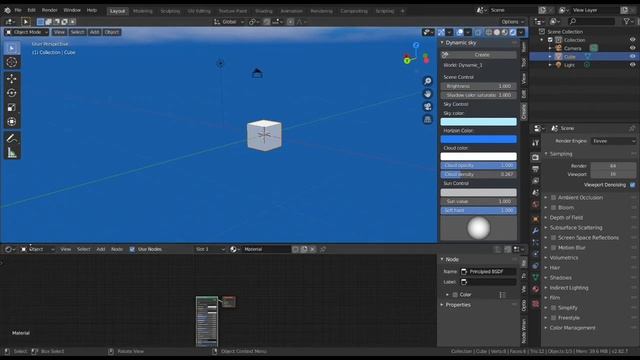Toggle Use Nodes checkbox
This screenshot has height=360, width=640.
coord(132,249)
